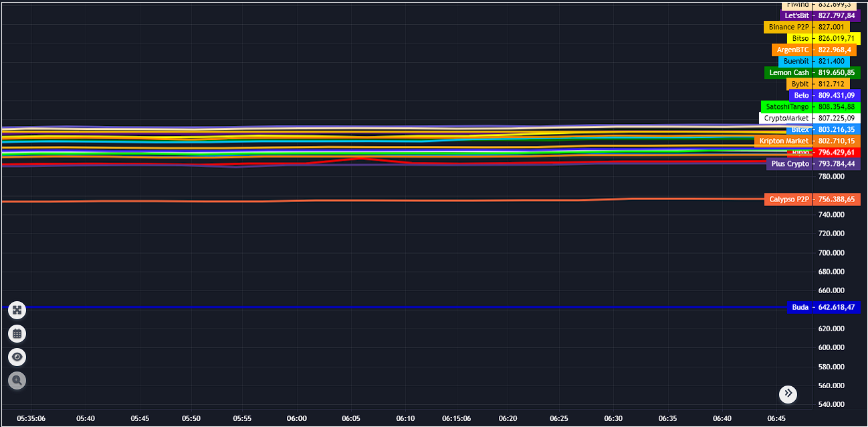Select the Buenbit series label

(796, 61)
